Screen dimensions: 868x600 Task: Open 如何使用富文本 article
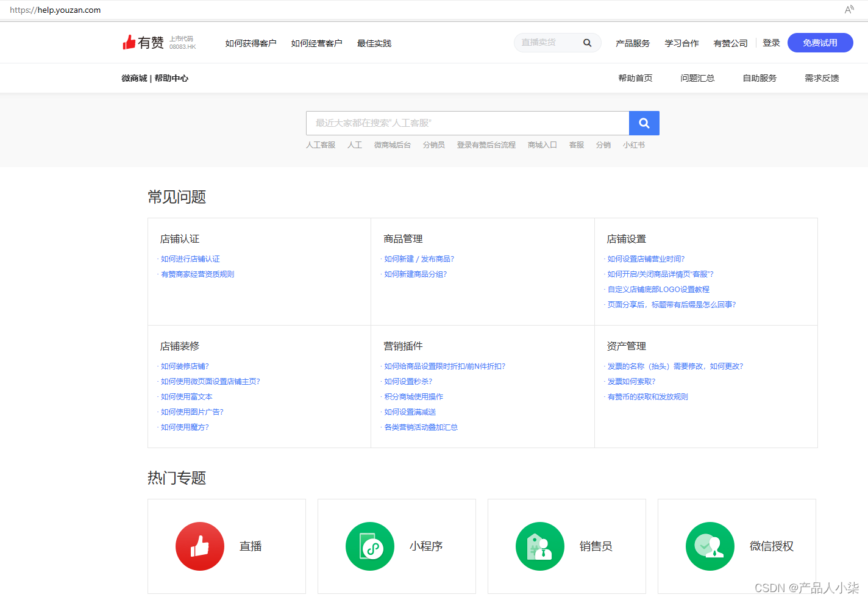point(187,397)
